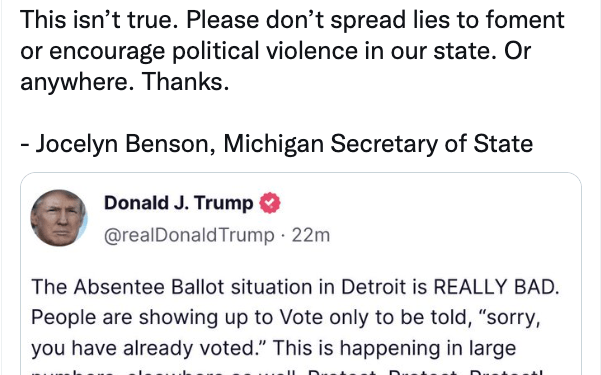Click the partially visible last line of quoted tweet
The image size is (601, 375).
[x=287, y=372]
